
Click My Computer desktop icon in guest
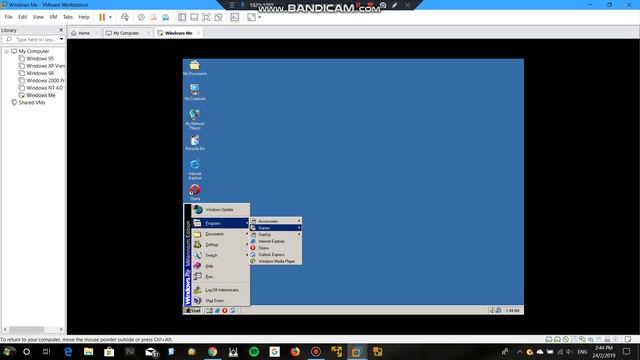pyautogui.click(x=195, y=92)
